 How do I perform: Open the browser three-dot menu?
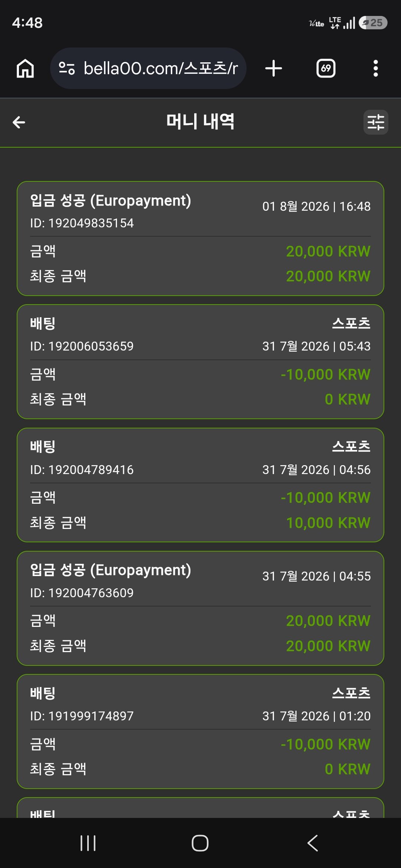tap(376, 69)
